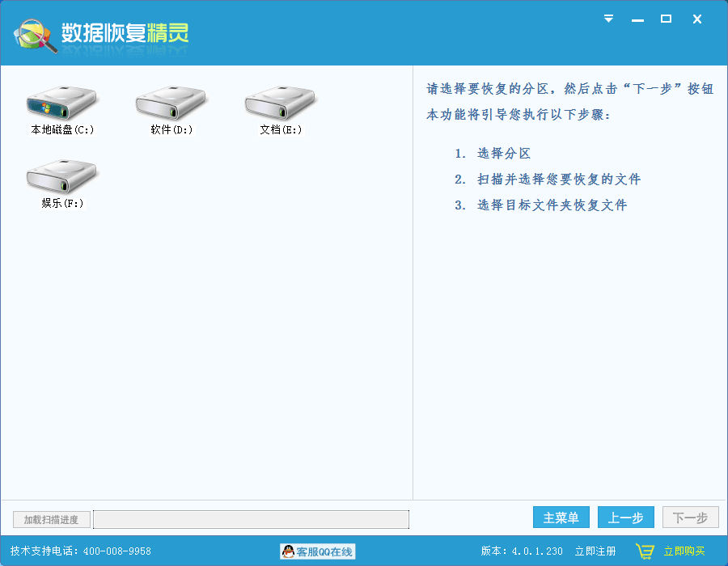Image resolution: width=728 pixels, height=566 pixels.
Task: Click 立即注册 link
Action: pos(595,551)
